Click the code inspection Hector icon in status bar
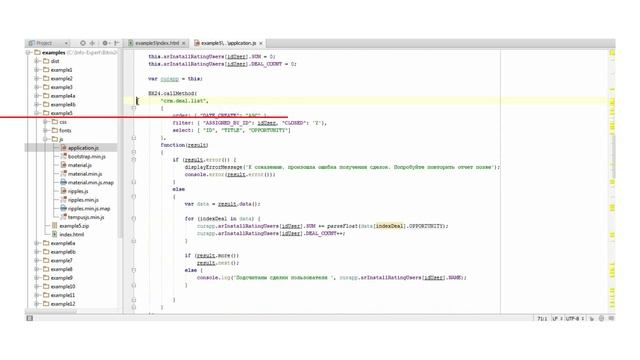Image resolution: width=640 pixels, height=360 pixels. pos(602,318)
